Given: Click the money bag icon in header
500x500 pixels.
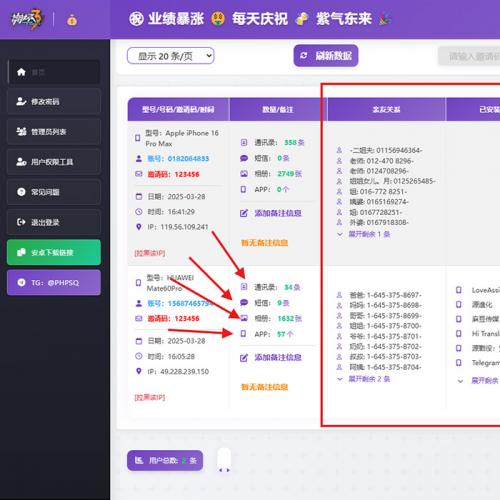Looking at the screenshot, I should 72,20.
